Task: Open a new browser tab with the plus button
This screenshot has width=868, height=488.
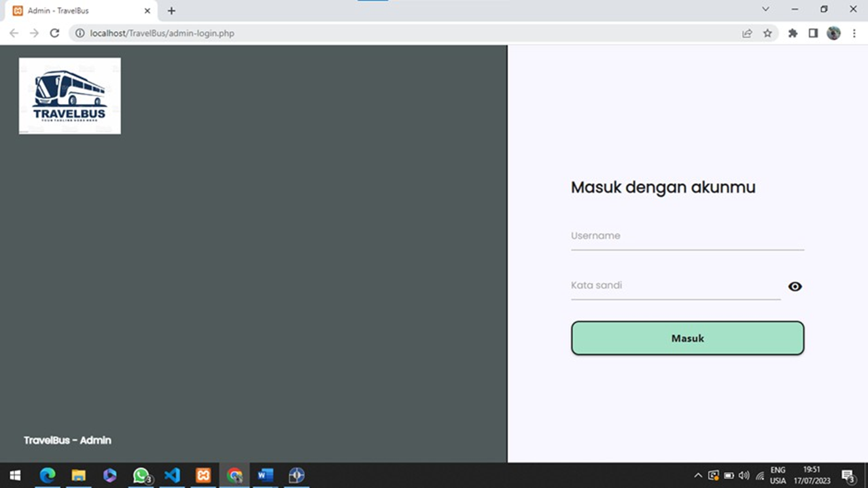Action: point(171,10)
